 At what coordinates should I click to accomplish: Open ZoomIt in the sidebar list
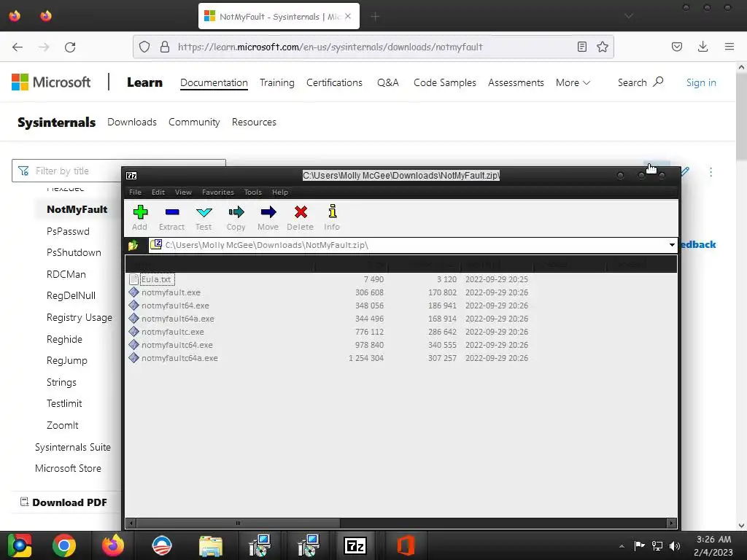click(x=63, y=425)
